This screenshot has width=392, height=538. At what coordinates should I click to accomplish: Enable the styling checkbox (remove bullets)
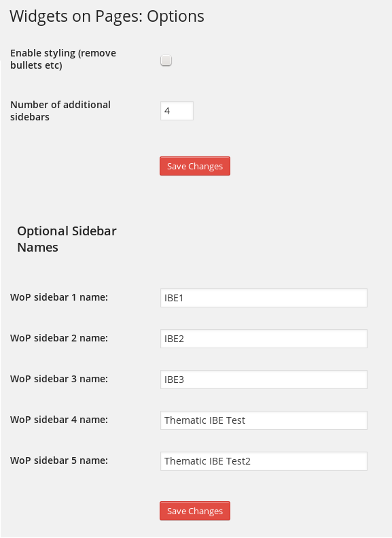point(166,61)
